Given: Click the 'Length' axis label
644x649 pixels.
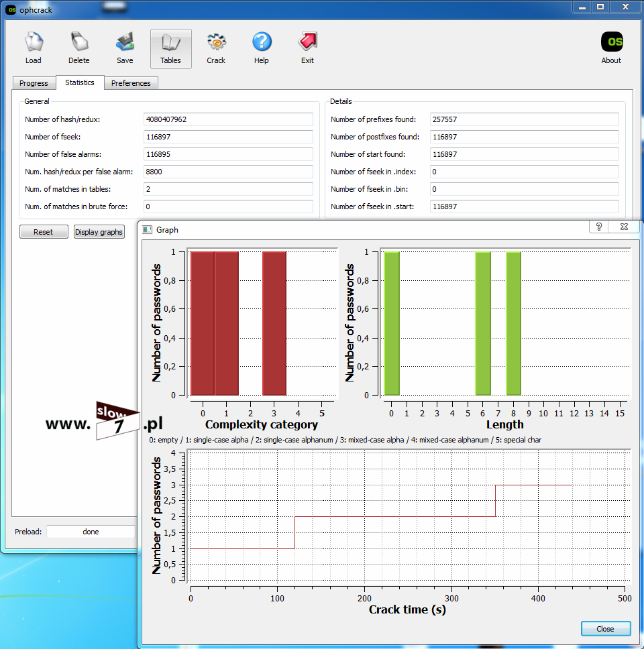Looking at the screenshot, I should coord(505,424).
